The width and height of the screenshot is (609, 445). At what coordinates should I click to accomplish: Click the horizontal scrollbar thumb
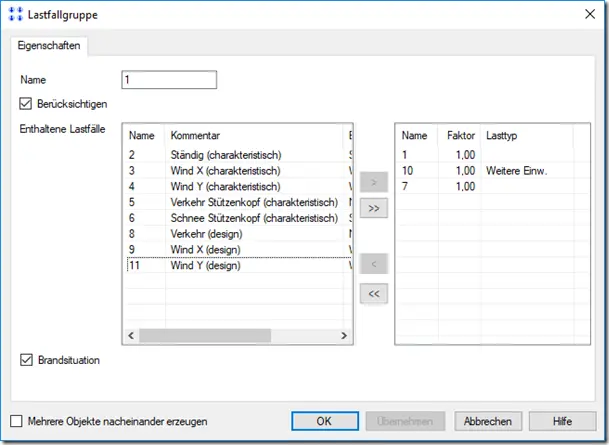click(205, 335)
